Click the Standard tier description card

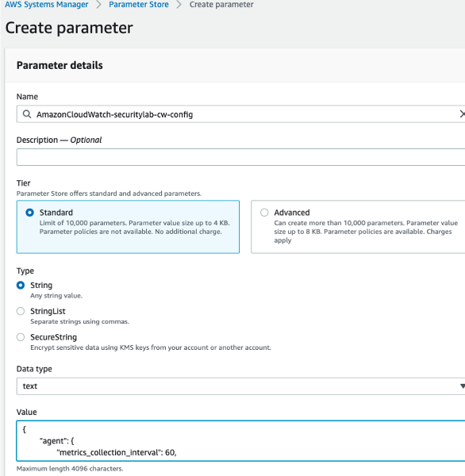click(x=128, y=227)
